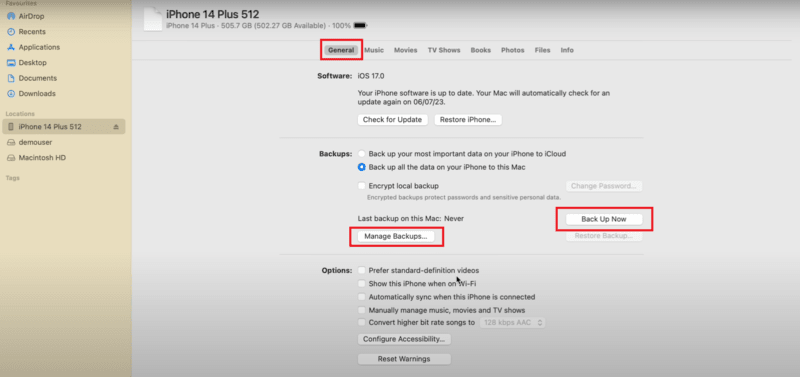Toggle Show this iPhone when on Wi-Fi
Image resolution: width=800 pixels, height=377 pixels.
[x=362, y=284]
